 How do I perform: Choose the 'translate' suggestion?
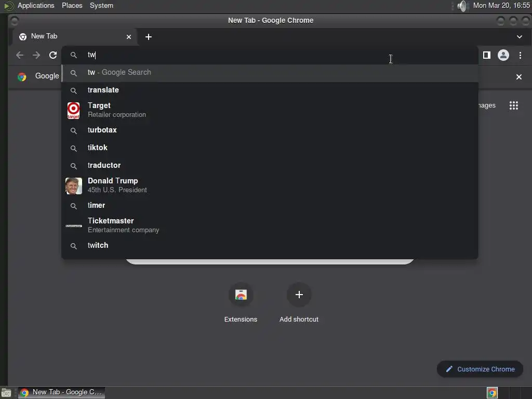pyautogui.click(x=270, y=90)
